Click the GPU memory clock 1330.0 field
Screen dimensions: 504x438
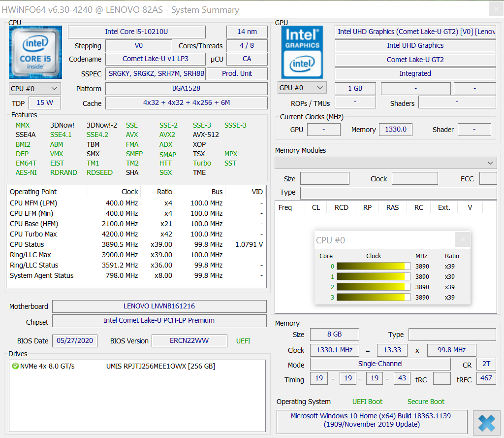396,130
